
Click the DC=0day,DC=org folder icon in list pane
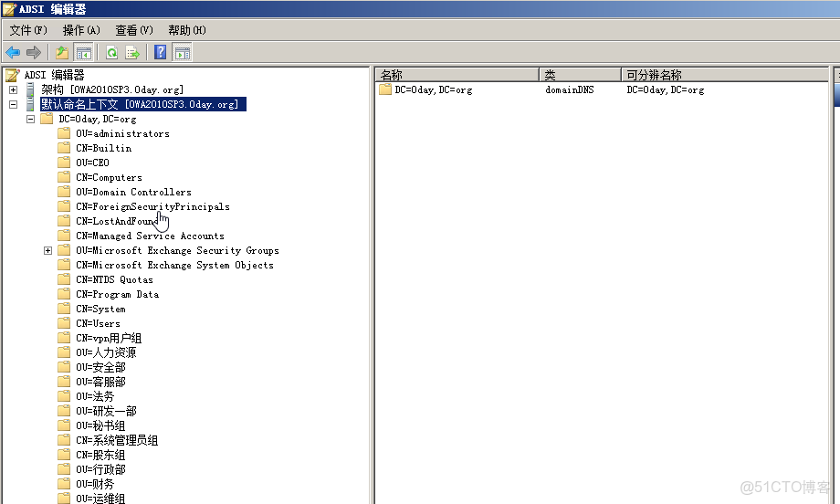[385, 89]
